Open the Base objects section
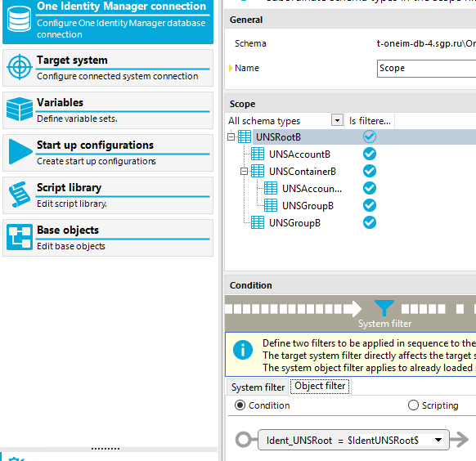Screen dimensions: 476x461 click(x=108, y=238)
